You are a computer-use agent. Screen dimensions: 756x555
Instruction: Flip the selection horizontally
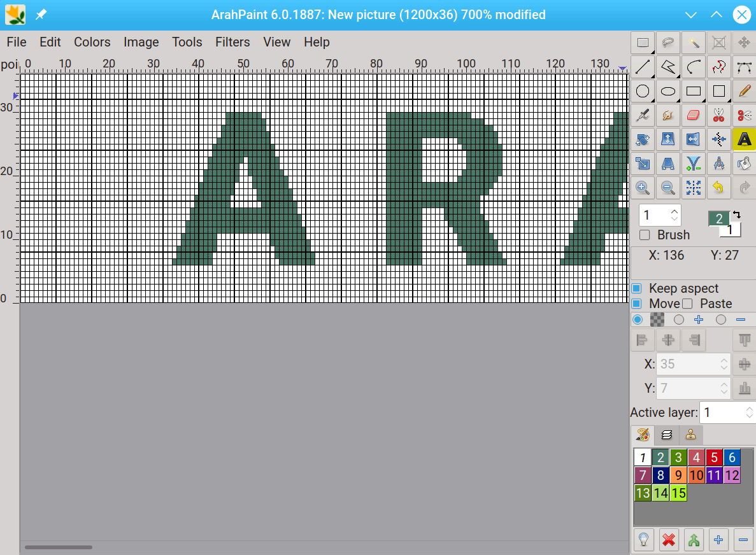(694, 139)
